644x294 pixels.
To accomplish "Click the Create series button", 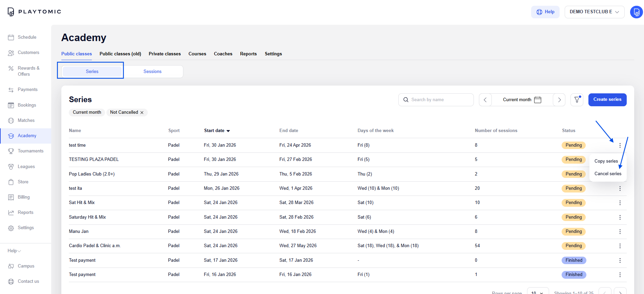I will (x=607, y=100).
